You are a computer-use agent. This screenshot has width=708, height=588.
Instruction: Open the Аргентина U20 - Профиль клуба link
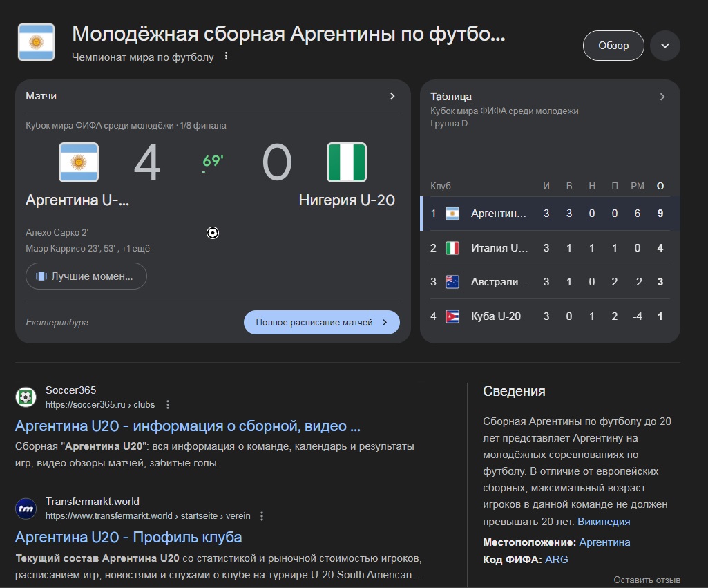click(128, 538)
